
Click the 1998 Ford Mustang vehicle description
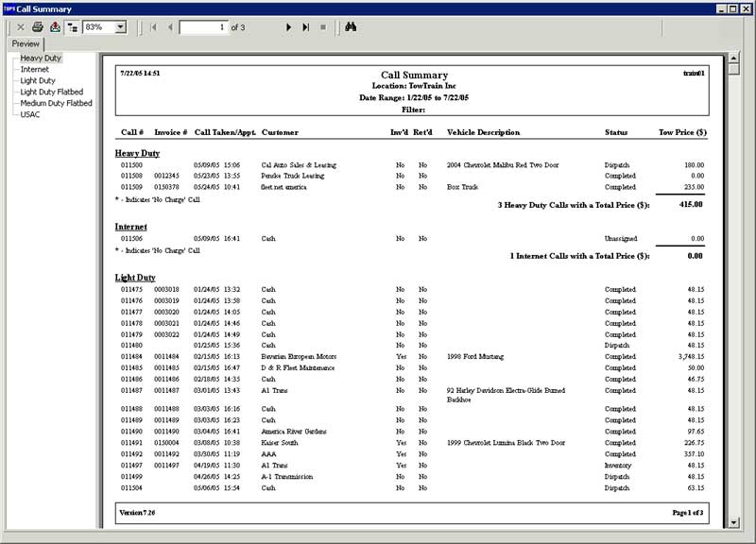(475, 357)
